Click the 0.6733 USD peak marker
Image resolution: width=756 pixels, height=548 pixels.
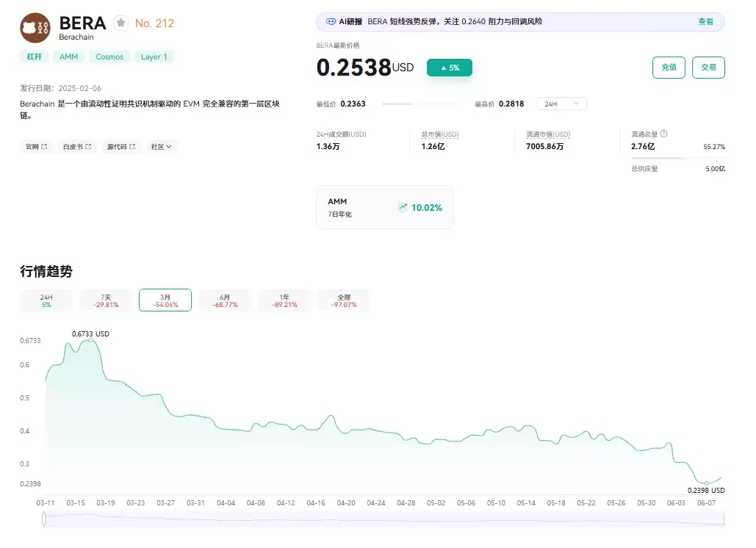click(90, 340)
